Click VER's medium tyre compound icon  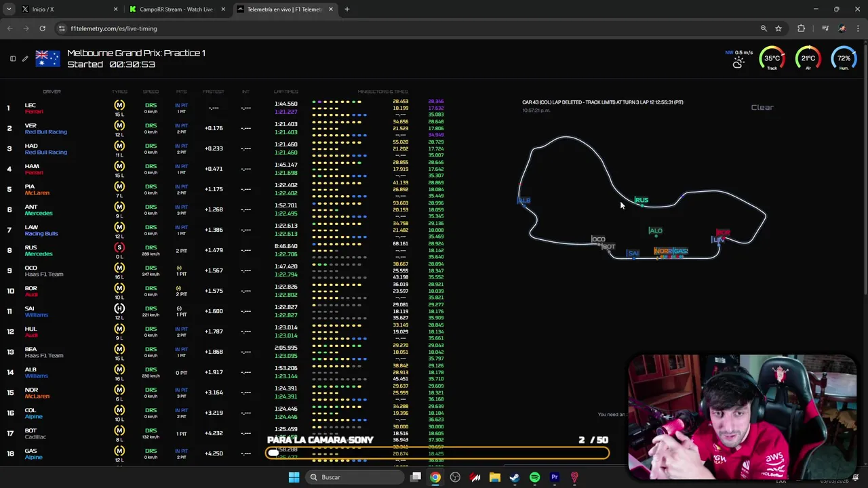pyautogui.click(x=119, y=125)
